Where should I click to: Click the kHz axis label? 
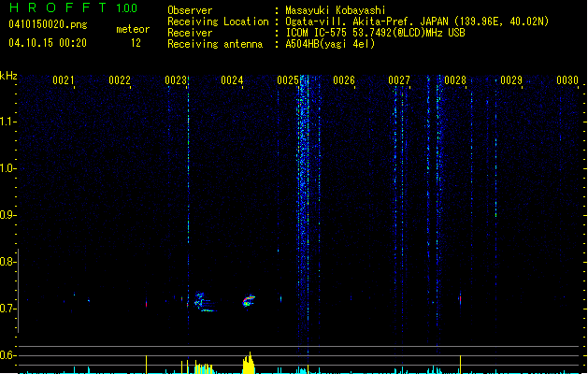8,76
